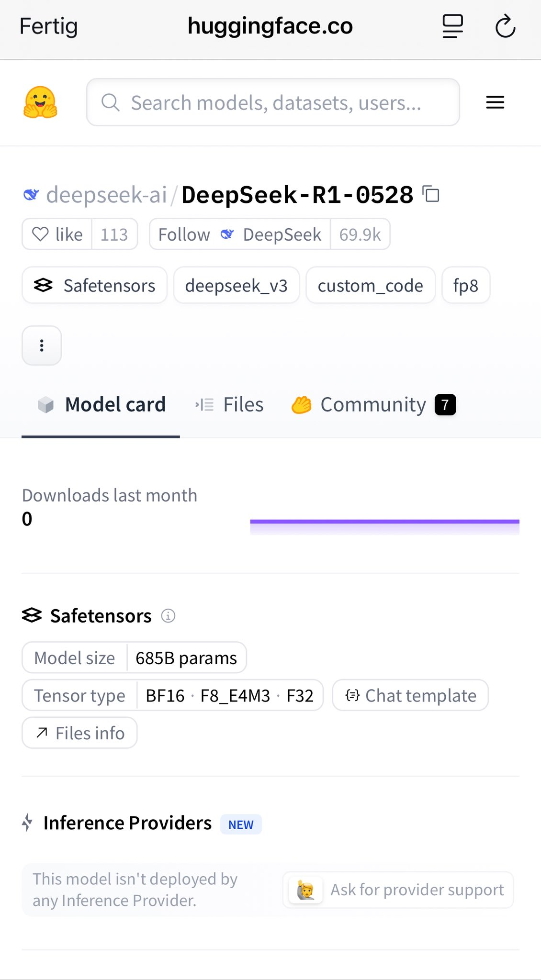The width and height of the screenshot is (541, 980).
Task: Follow the DeepSeek organization
Action: [240, 234]
